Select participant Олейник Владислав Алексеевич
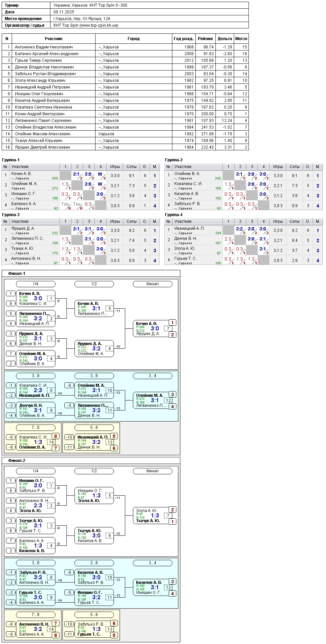The height and width of the screenshot is (644, 326). [46, 127]
